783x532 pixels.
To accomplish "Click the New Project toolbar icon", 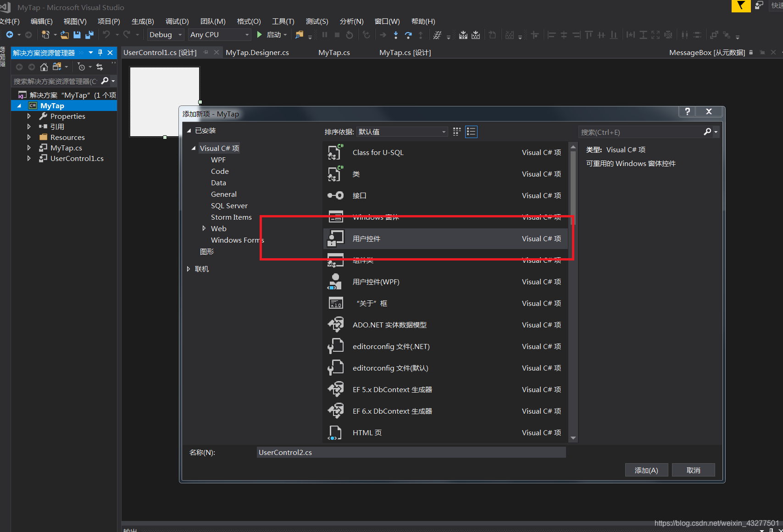I will 45,35.
